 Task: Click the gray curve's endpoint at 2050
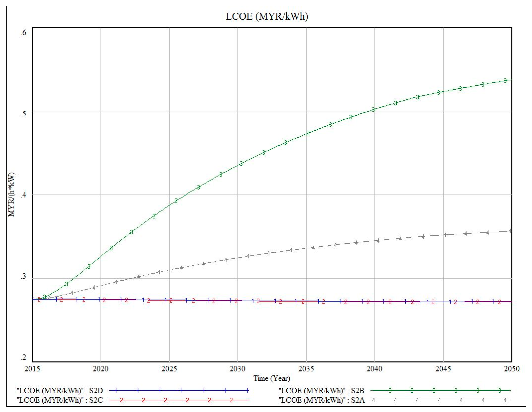pos(510,231)
